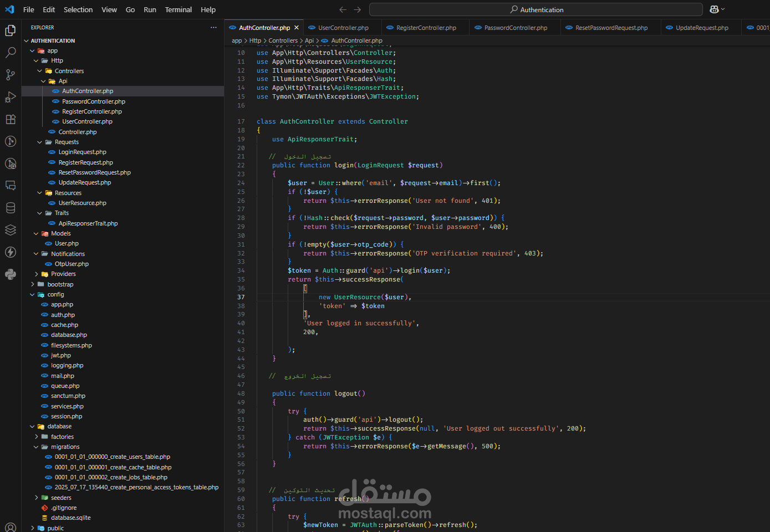This screenshot has height=532, width=770.
Task: Open the Explorer view in activity bar
Action: pyautogui.click(x=11, y=30)
